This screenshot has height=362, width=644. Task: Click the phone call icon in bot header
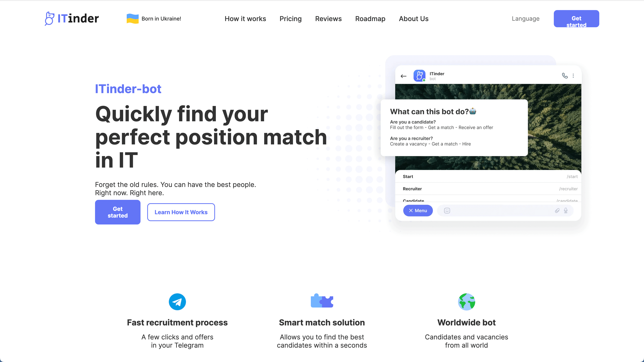coord(565,75)
